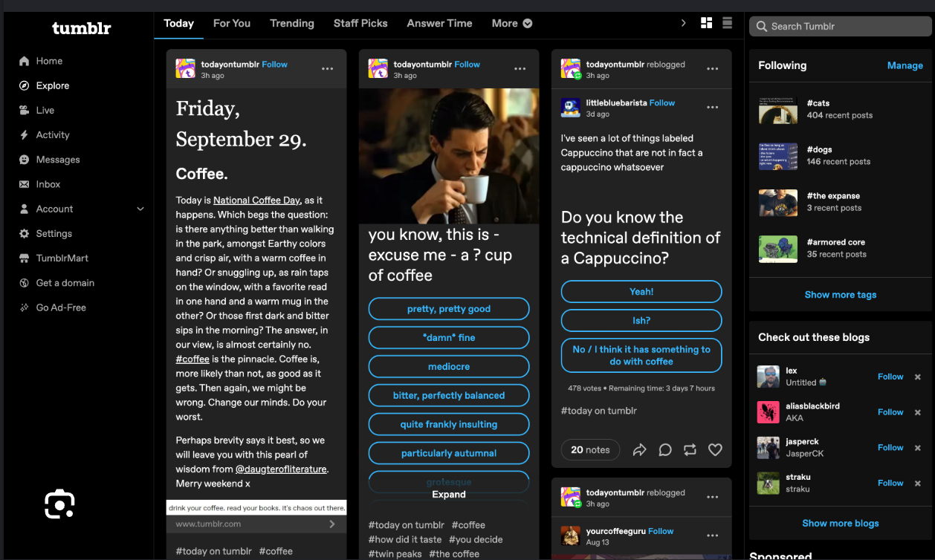The width and height of the screenshot is (935, 560).
Task: Expand the Account menu chevron
Action: [140, 209]
